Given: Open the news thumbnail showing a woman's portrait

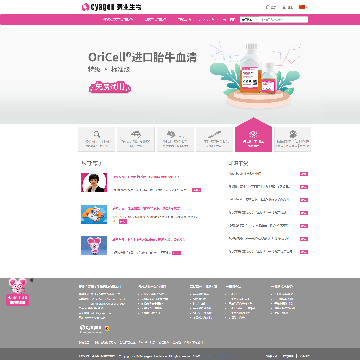Looking at the screenshot, I should [94, 182].
